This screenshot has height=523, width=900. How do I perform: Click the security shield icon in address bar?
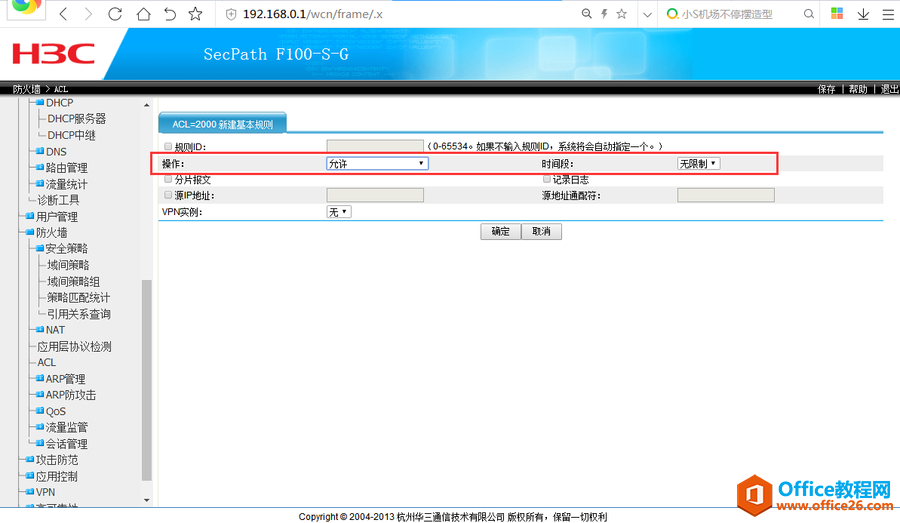[231, 14]
